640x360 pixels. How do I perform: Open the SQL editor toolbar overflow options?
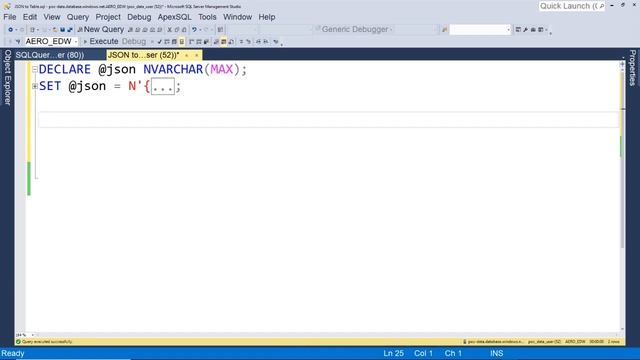coord(282,43)
